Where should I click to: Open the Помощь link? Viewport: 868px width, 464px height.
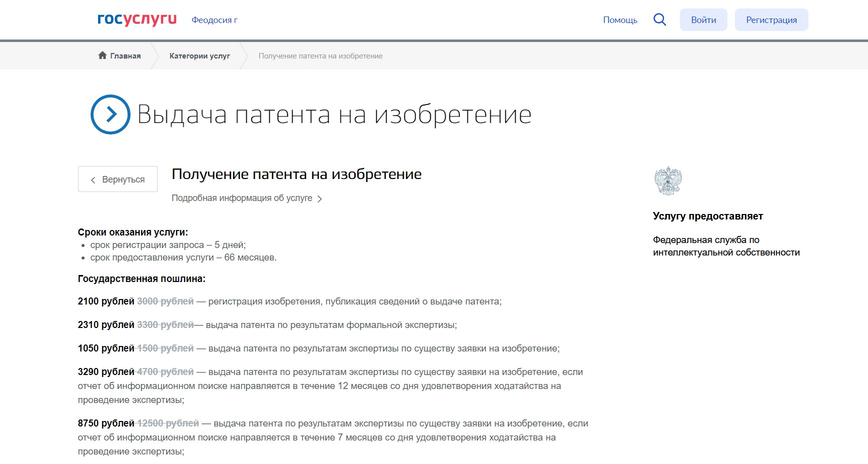620,20
